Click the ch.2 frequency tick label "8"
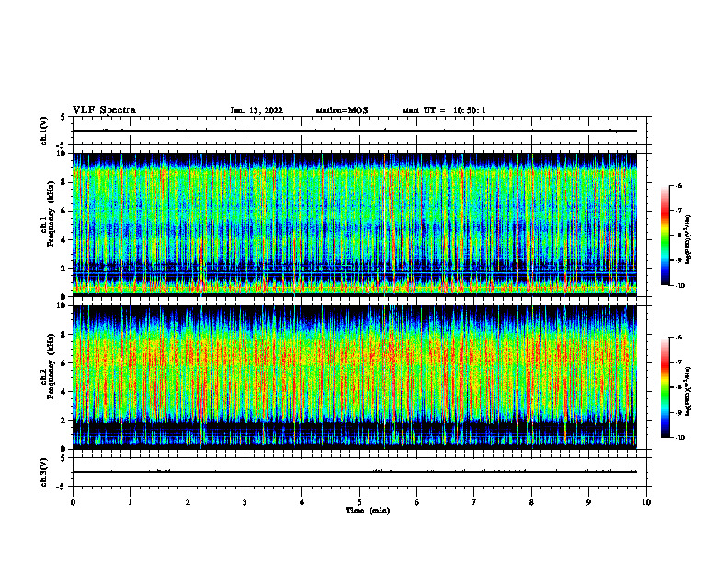The width and height of the screenshot is (728, 563). [x=64, y=335]
